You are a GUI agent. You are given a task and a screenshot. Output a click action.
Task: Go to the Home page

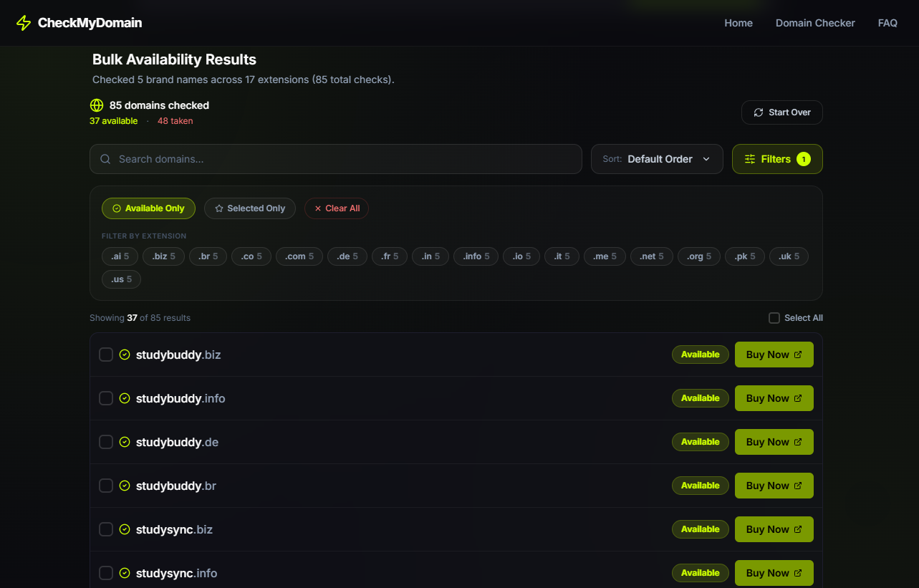[x=738, y=23]
